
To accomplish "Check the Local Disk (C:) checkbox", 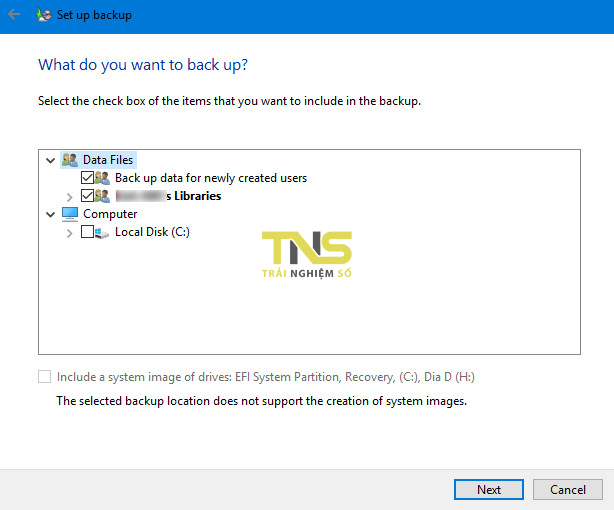I will (87, 231).
